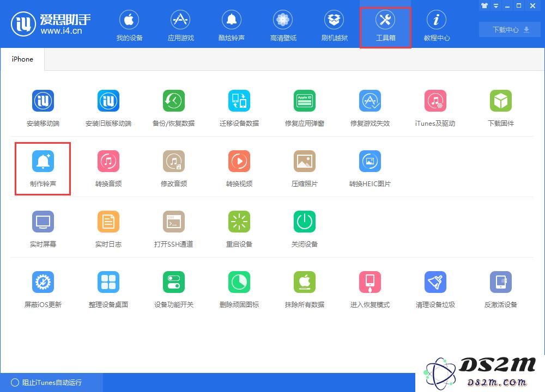Screen dimensions: 545x392
Task: Open iTunes及驱动 tool
Action: point(435,108)
